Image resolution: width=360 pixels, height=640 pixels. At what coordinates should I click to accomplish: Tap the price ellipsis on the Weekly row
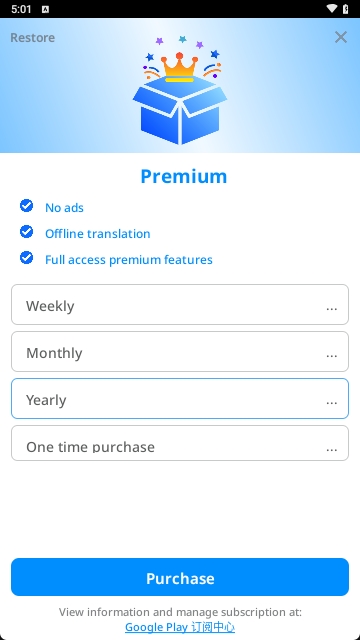click(332, 309)
